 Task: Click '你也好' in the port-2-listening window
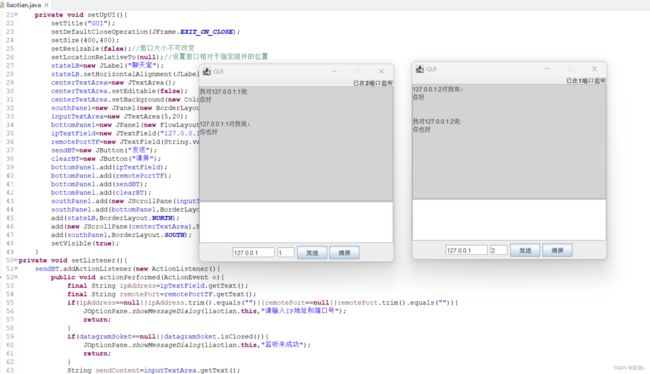point(209,132)
